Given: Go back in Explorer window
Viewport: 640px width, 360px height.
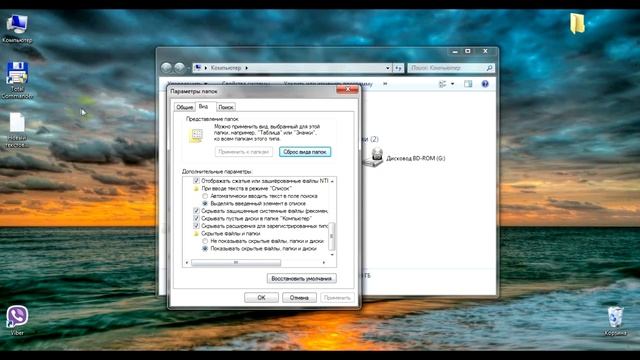Looking at the screenshot, I should 166,68.
